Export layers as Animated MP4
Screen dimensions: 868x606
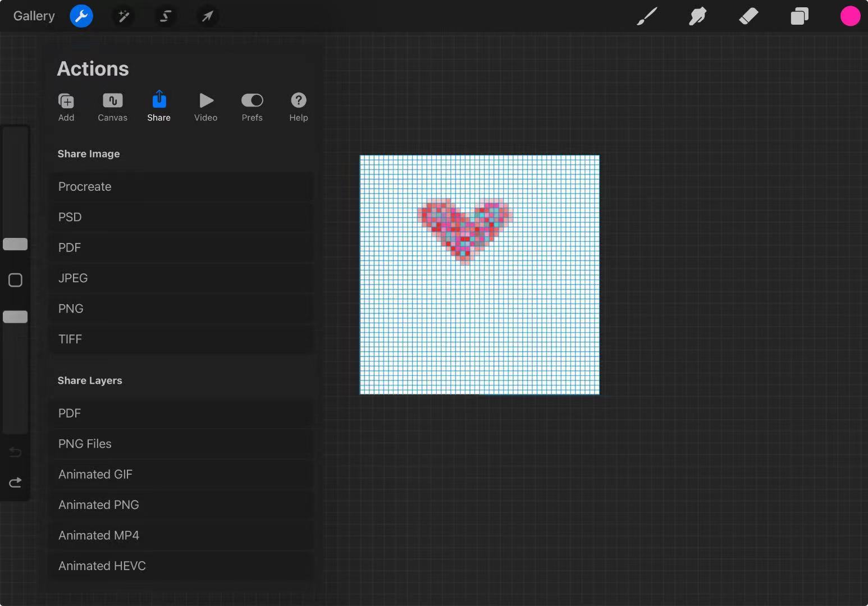click(182, 535)
